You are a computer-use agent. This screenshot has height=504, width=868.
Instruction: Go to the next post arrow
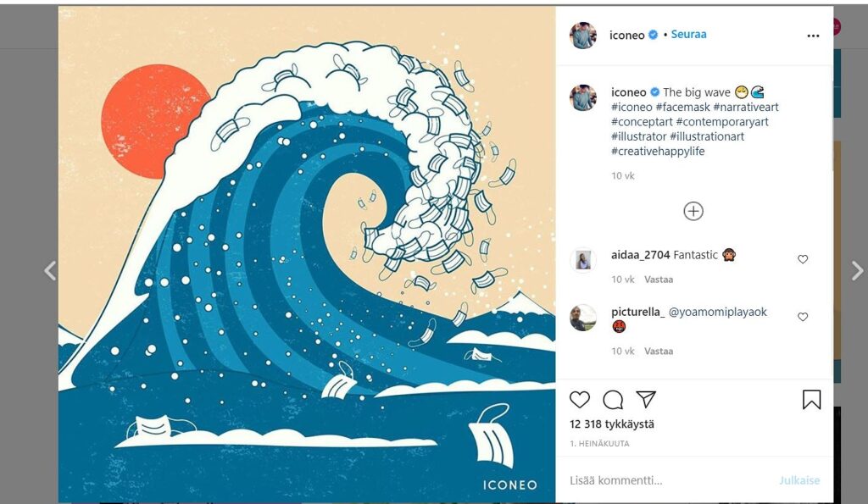point(857,271)
